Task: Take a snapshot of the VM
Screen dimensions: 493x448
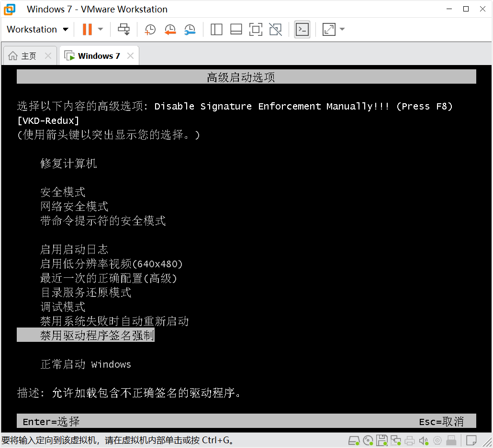Action: 150,30
